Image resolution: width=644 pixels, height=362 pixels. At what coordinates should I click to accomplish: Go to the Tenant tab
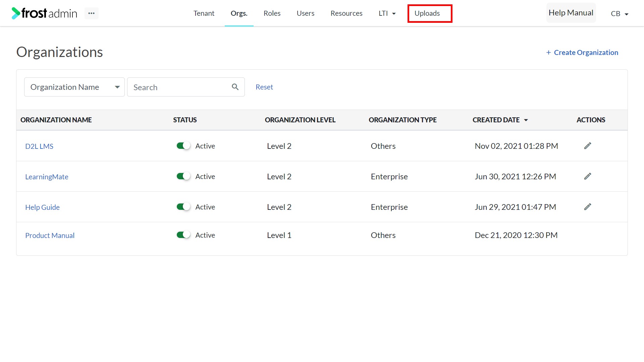coord(204,13)
